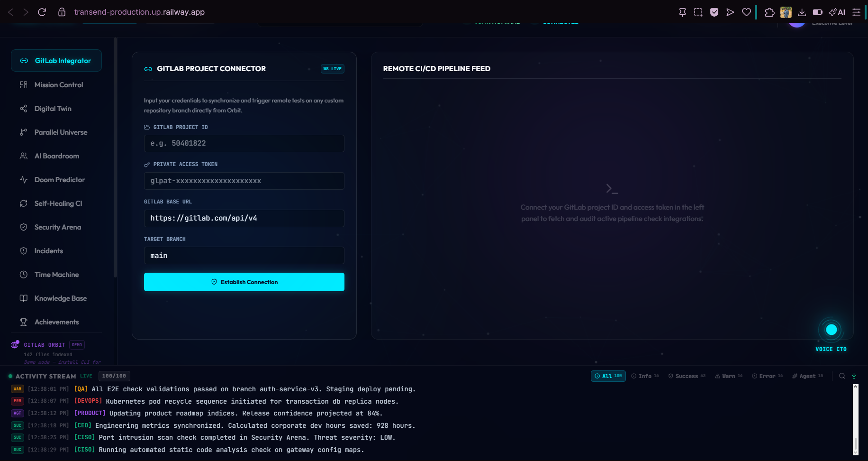
Task: Click the terminal prompt icon in pipeline feed
Action: coord(612,188)
